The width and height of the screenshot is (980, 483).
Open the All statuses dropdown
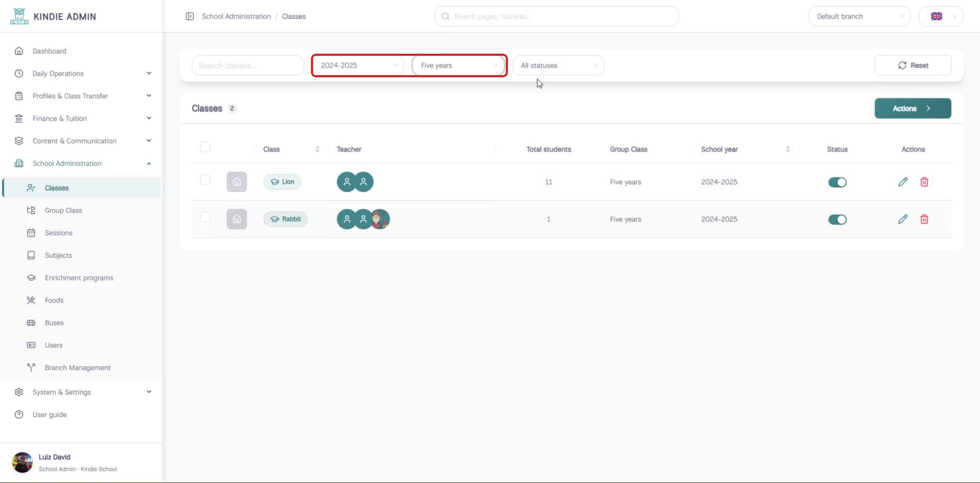(558, 65)
